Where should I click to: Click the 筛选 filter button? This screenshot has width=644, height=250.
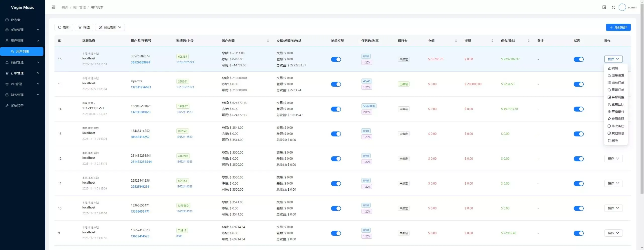click(x=84, y=27)
